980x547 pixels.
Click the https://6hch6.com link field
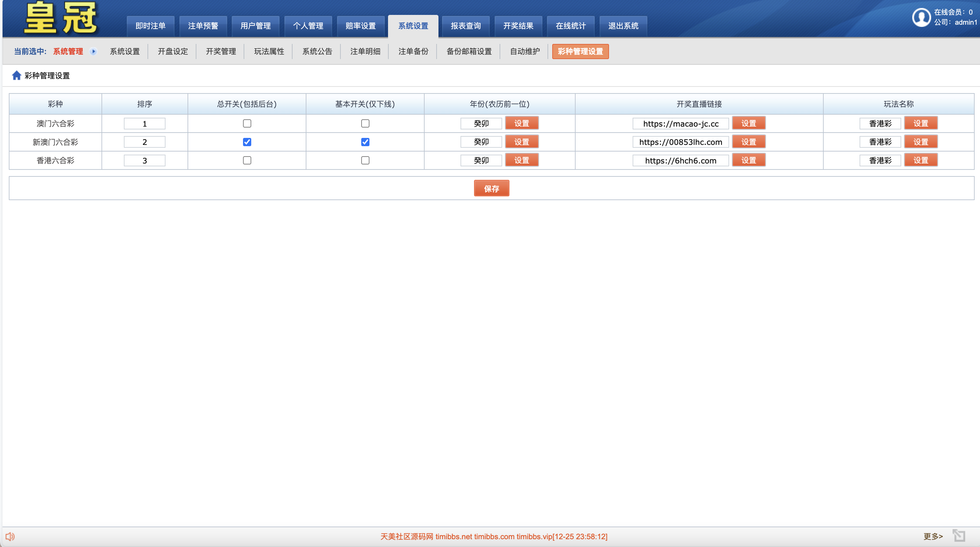click(x=680, y=160)
